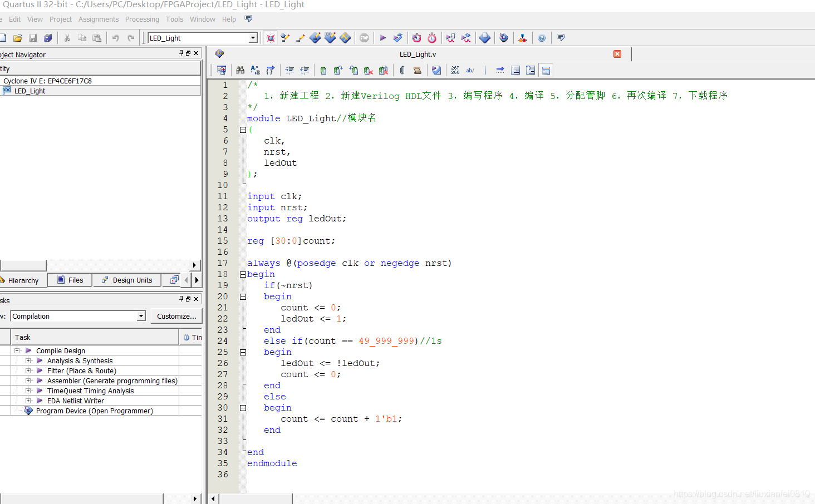Collapse the code block at line 18
Screen dimensions: 815x504
click(243, 274)
